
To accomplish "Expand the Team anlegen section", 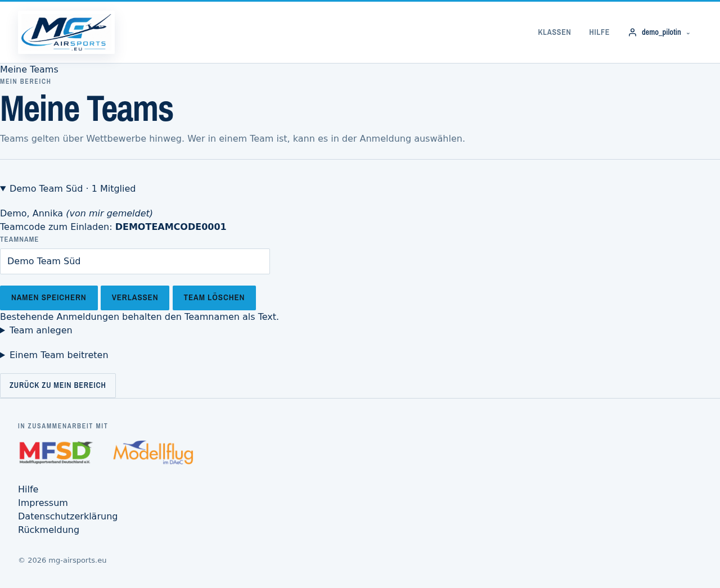I will (37, 331).
